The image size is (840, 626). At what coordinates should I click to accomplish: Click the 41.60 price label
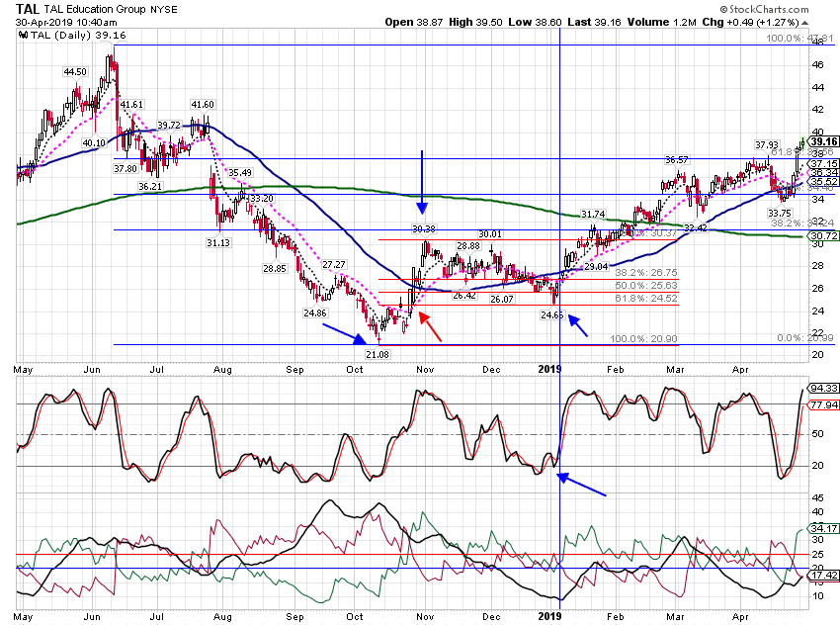[203, 105]
